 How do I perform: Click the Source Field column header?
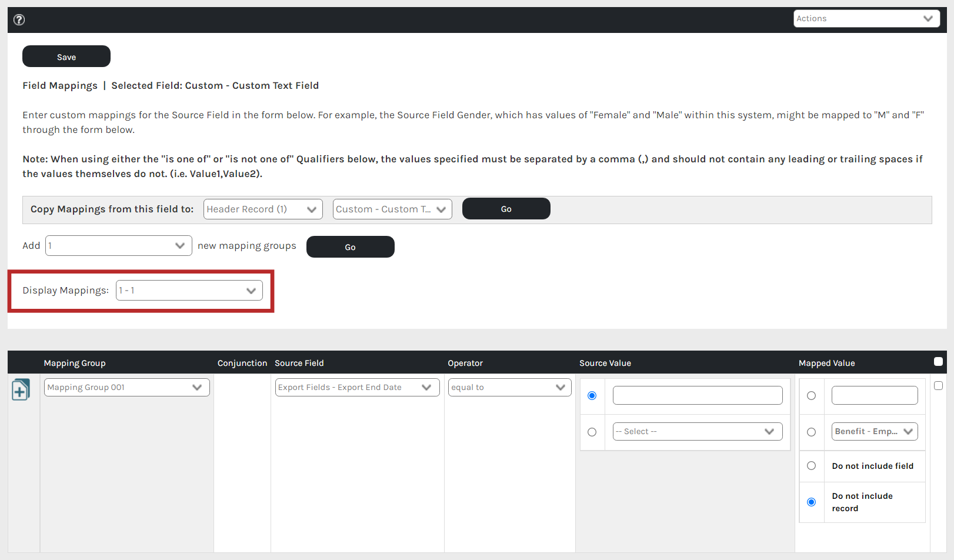coord(299,363)
